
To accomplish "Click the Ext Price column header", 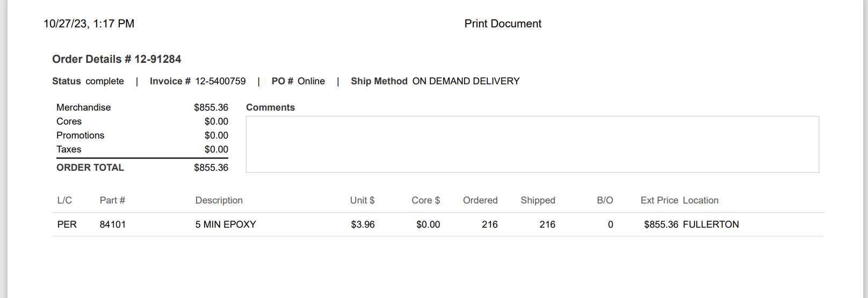I will click(x=659, y=200).
